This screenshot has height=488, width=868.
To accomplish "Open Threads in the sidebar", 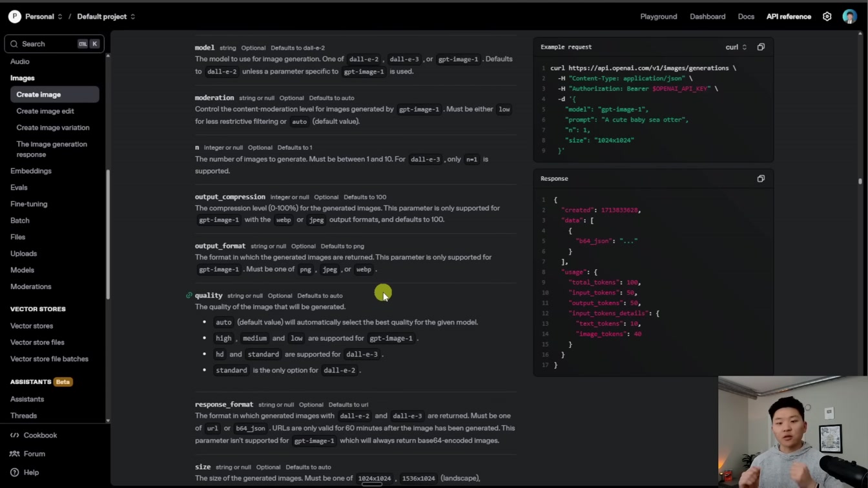I will coord(24,416).
